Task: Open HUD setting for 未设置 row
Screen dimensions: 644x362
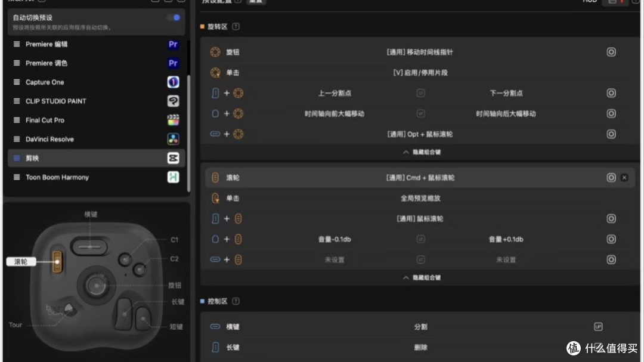Action: click(x=611, y=259)
